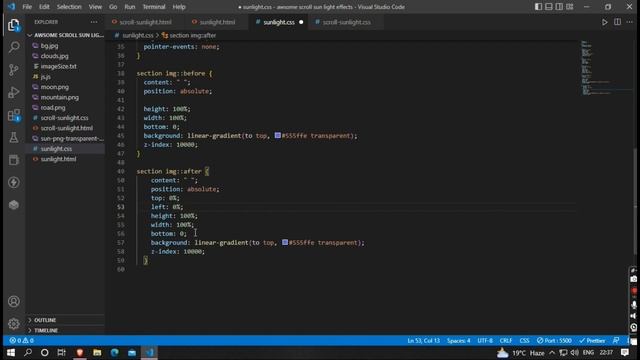Open the Edit menu

click(44, 7)
